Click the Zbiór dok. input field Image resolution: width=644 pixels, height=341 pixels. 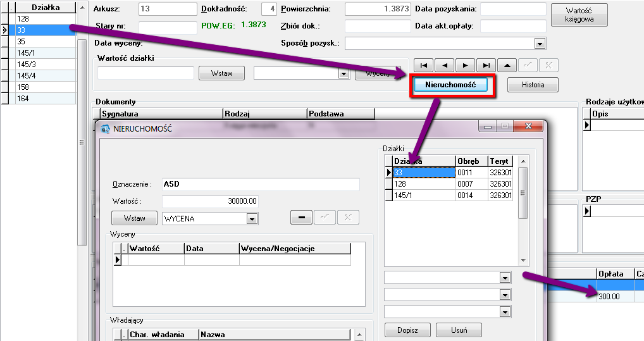pyautogui.click(x=378, y=27)
